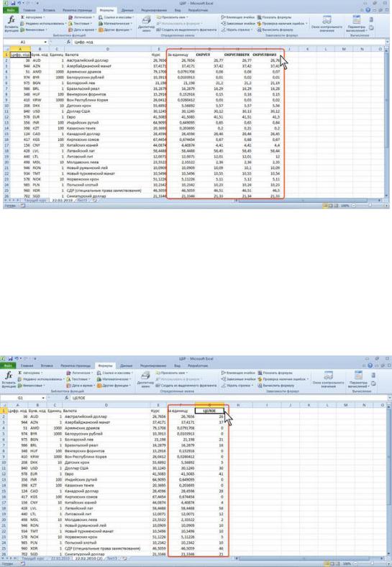The width and height of the screenshot is (392, 567).
Task: Open Logical functions in top window
Action: (x=81, y=17)
